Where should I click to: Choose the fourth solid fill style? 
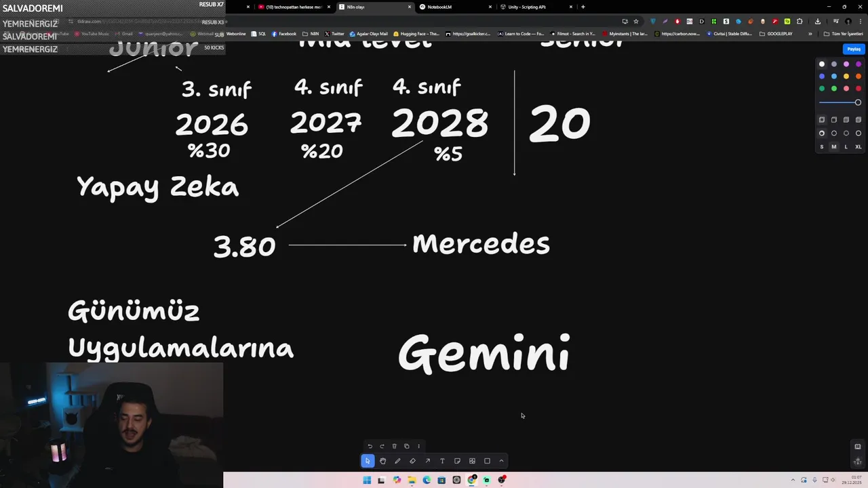(859, 120)
